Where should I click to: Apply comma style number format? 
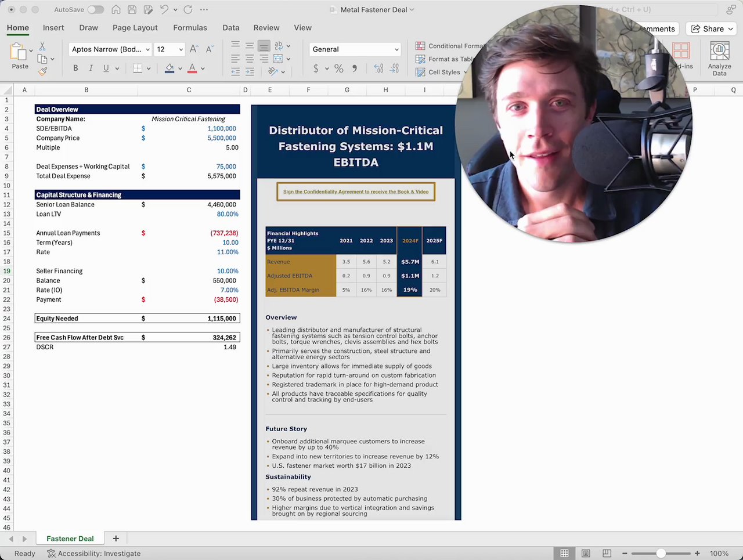pyautogui.click(x=355, y=68)
